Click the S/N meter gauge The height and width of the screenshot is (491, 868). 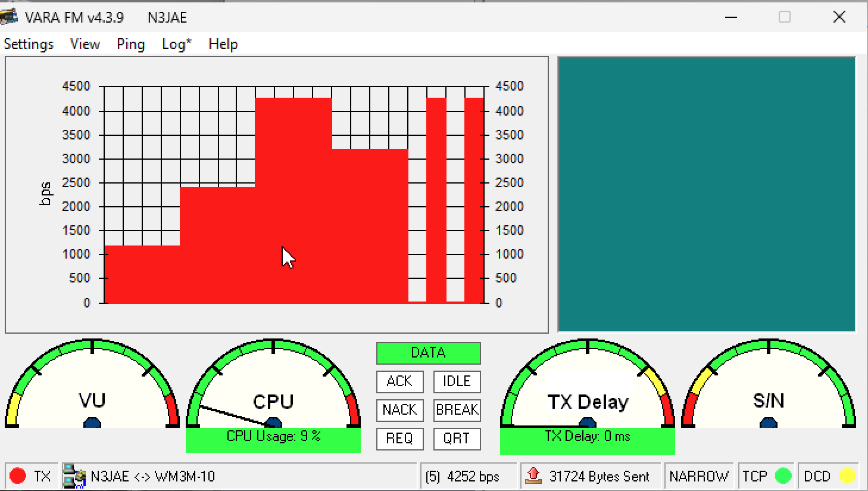tap(768, 386)
